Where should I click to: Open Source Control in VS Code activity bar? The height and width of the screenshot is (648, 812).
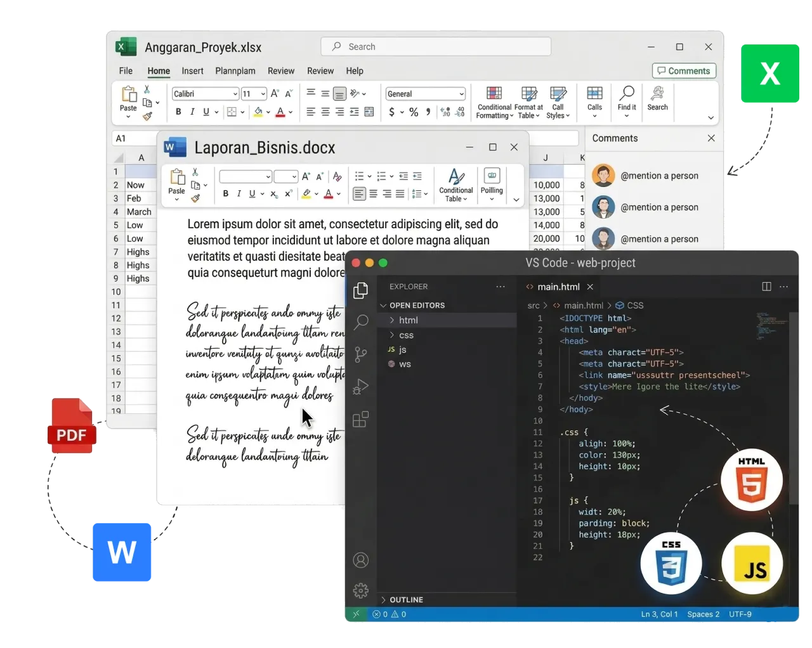pos(361,354)
